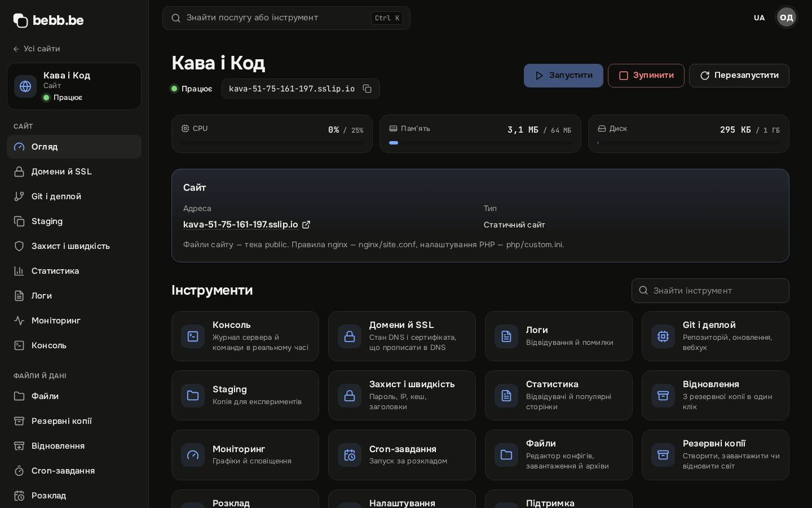Open site address via external link icon
The width and height of the screenshot is (812, 508).
click(306, 225)
